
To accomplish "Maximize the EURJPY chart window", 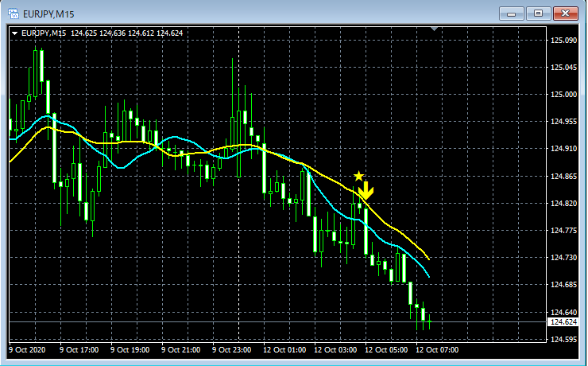I will point(538,14).
